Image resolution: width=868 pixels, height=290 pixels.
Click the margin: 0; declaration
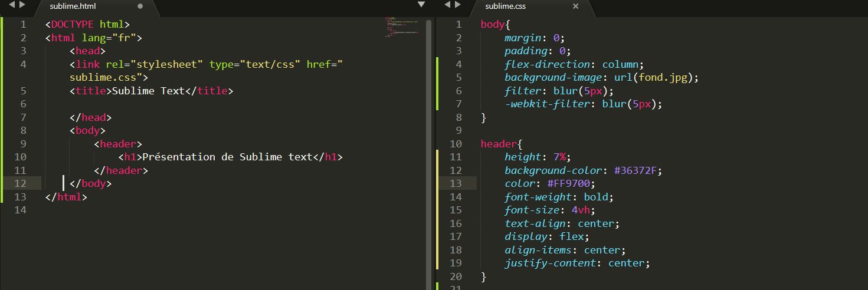coord(535,38)
